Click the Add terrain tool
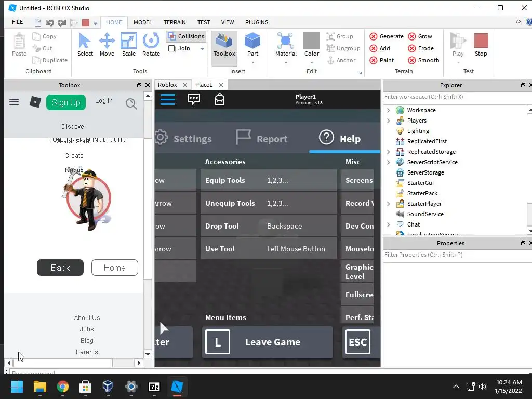 380,48
